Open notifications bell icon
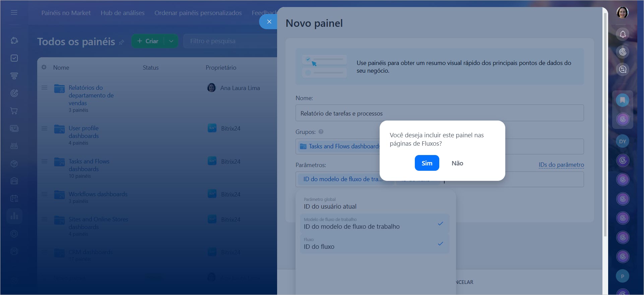644x295 pixels. click(623, 34)
